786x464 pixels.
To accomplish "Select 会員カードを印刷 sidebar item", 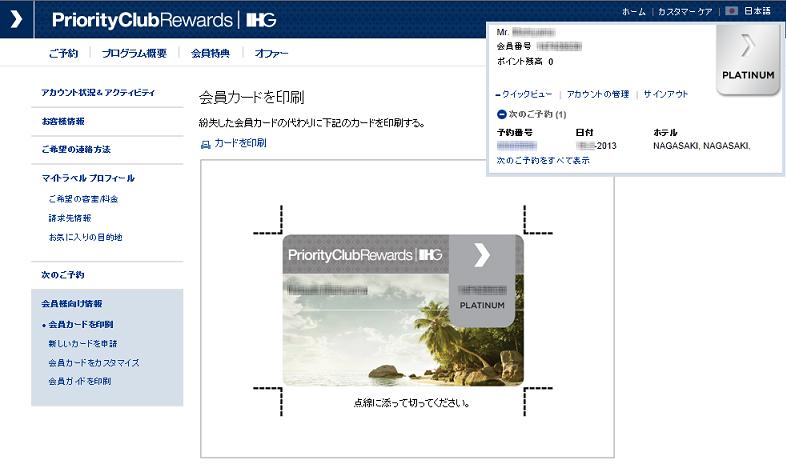I will pyautogui.click(x=81, y=325).
